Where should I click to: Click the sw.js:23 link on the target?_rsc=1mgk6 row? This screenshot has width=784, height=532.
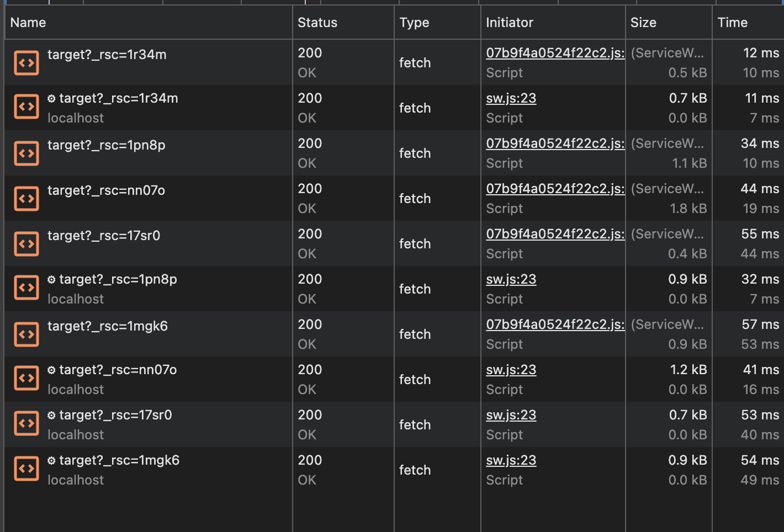(x=511, y=460)
